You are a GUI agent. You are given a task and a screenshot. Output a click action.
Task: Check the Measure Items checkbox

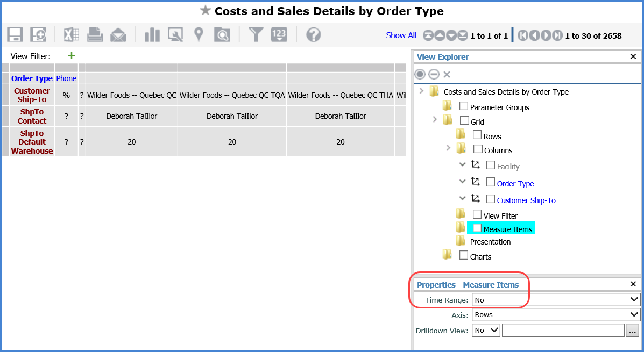tap(477, 228)
